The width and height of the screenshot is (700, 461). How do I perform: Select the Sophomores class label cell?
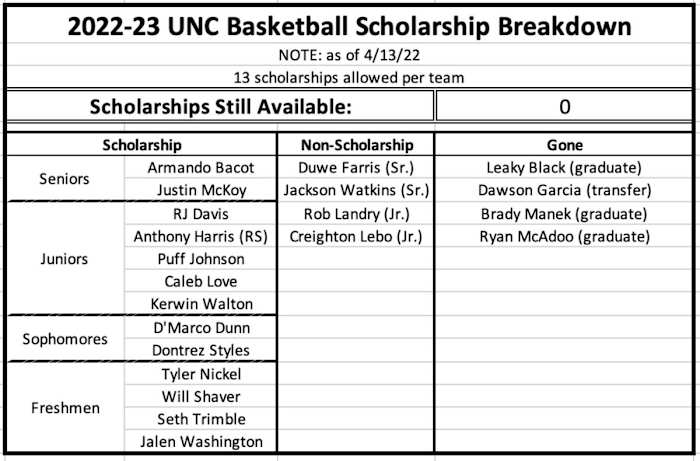coord(64,339)
